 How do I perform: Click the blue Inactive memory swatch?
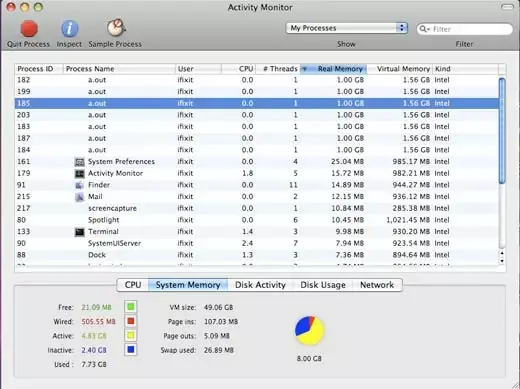pos(131,350)
